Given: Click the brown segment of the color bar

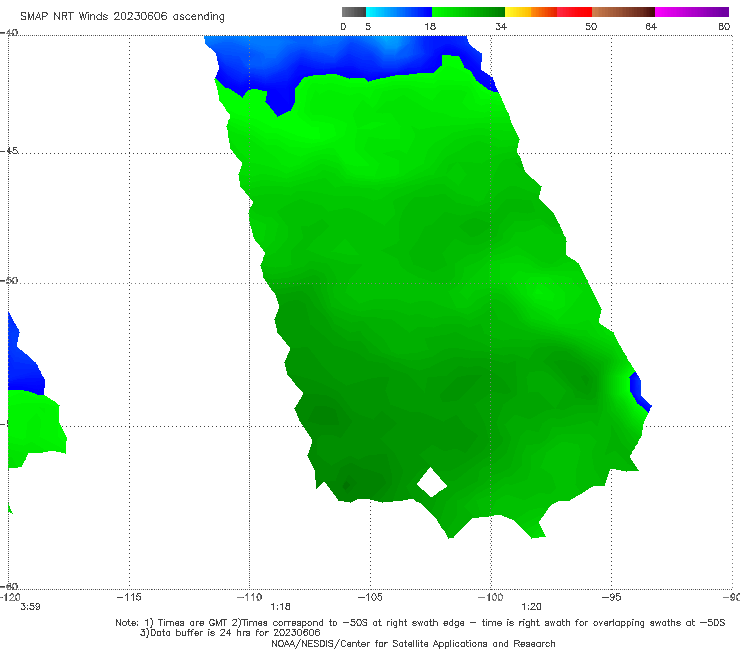Looking at the screenshot, I should pos(623,12).
